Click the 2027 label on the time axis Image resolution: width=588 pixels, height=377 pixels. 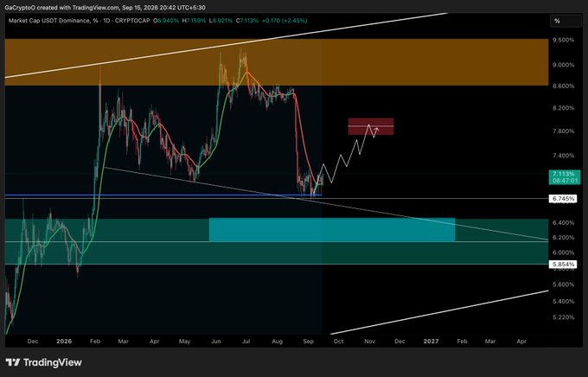[431, 342]
